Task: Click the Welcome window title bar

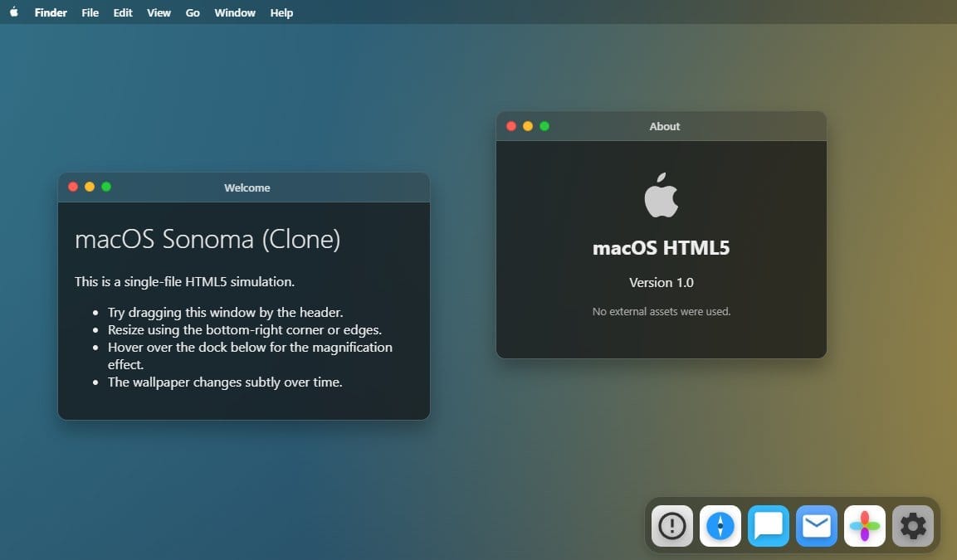Action: 244,187
